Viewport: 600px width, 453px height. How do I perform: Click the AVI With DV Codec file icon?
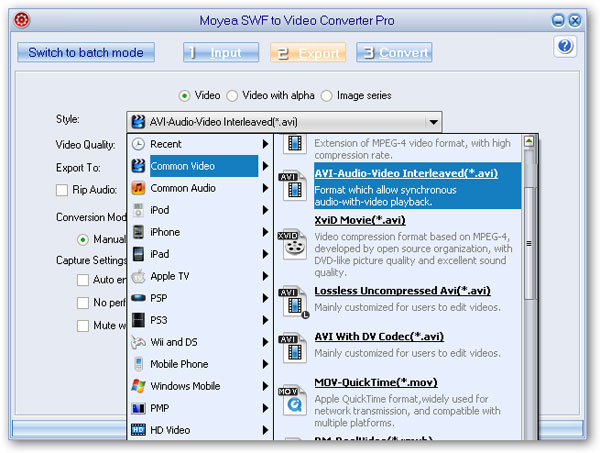[293, 348]
